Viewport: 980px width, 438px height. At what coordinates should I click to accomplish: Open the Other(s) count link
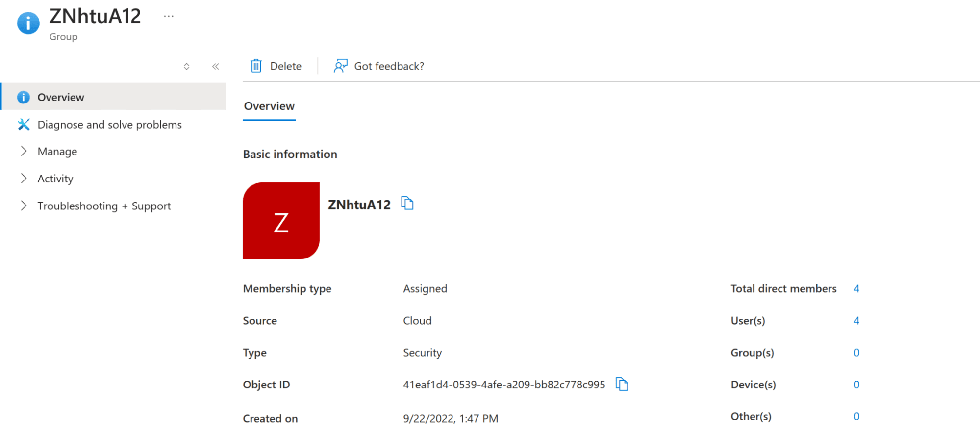pos(856,416)
